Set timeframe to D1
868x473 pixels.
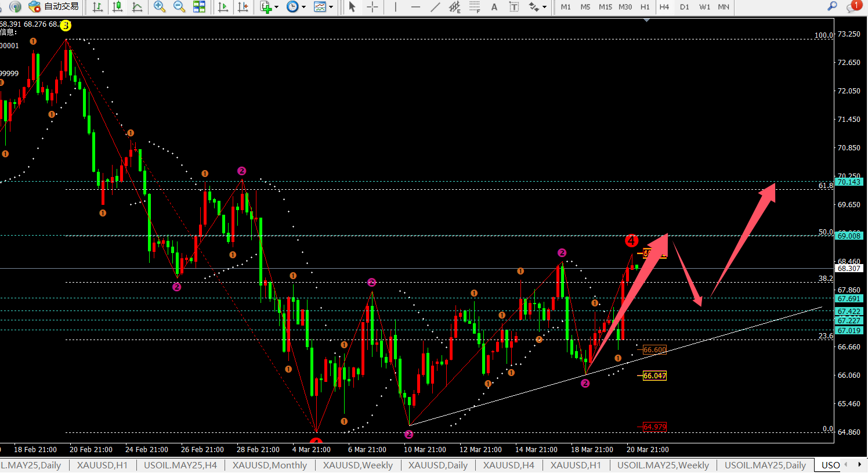tap(685, 7)
